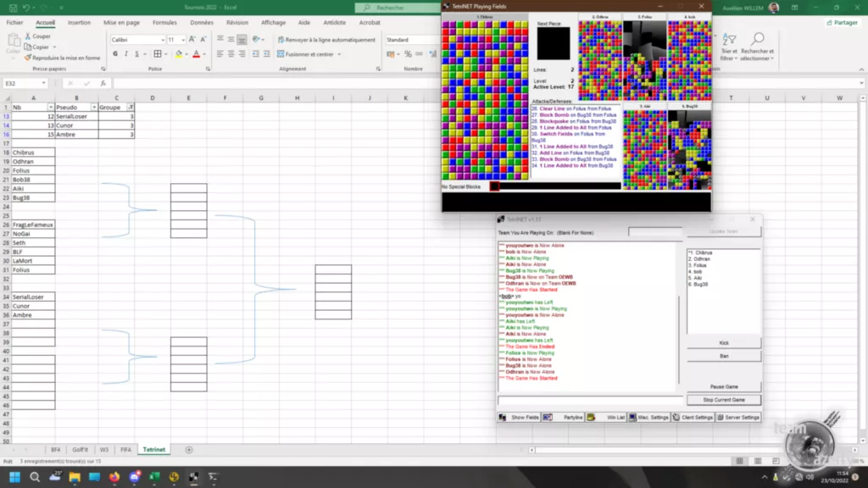Open the Fichier menu

(x=15, y=23)
